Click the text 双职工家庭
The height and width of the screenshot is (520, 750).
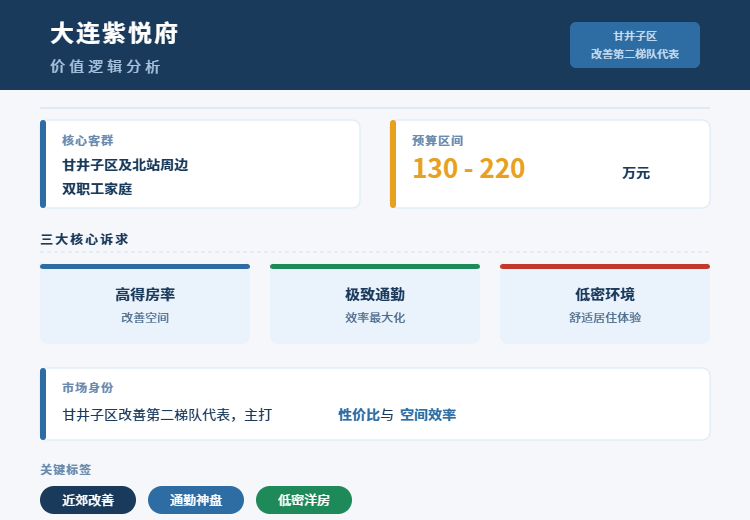pyautogui.click(x=97, y=189)
